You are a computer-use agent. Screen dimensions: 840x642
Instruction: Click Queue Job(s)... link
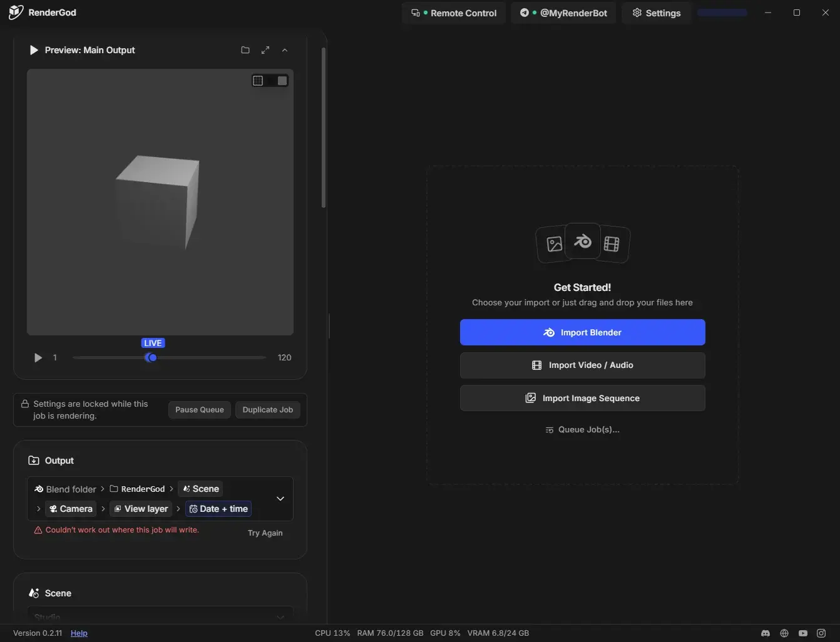click(x=583, y=430)
